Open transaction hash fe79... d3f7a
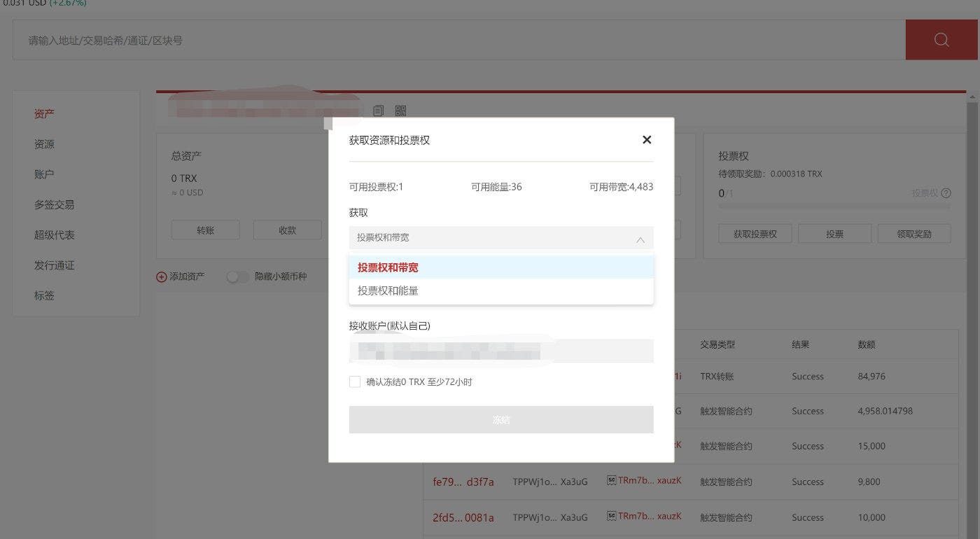980x539 pixels. pos(463,482)
